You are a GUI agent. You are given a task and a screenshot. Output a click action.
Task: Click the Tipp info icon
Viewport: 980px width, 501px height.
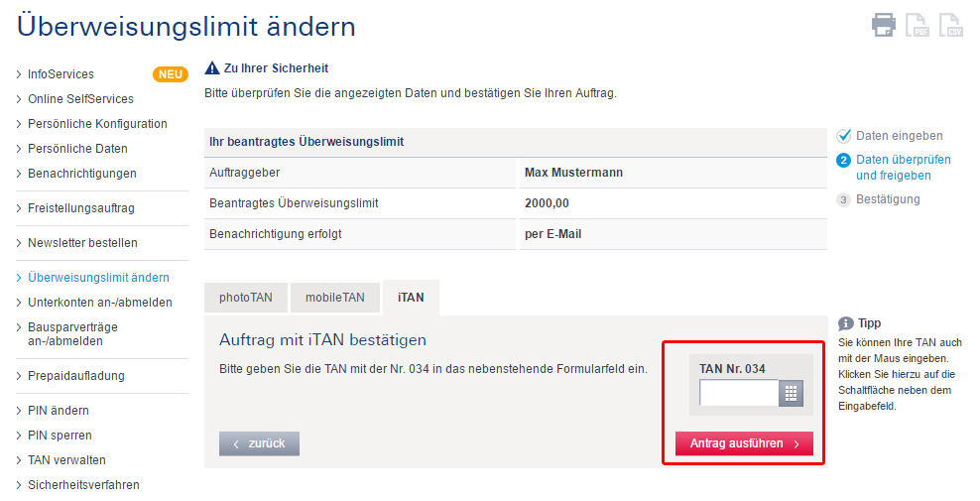point(846,323)
